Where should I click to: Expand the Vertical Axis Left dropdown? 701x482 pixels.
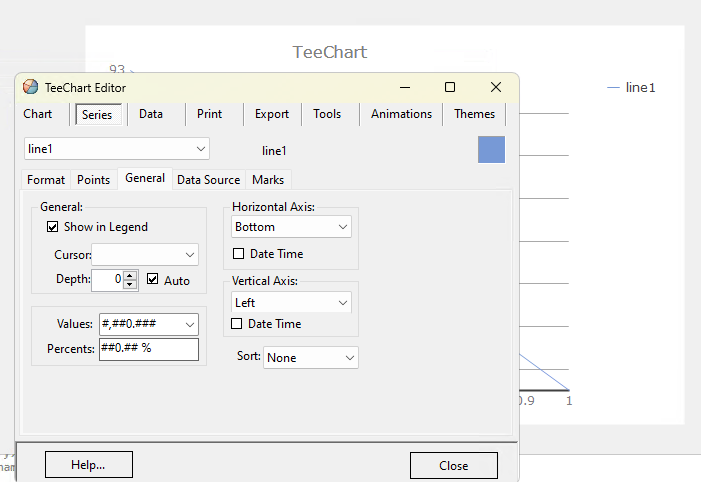(291, 302)
